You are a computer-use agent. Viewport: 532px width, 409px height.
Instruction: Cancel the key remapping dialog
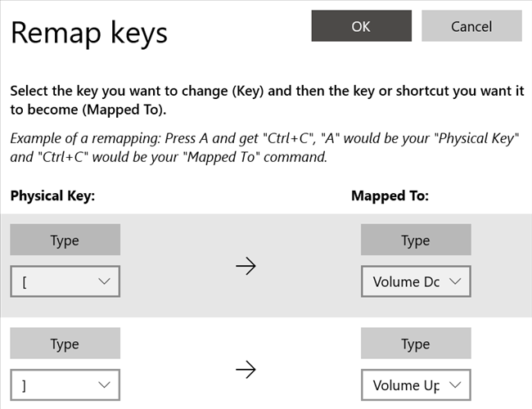471,26
